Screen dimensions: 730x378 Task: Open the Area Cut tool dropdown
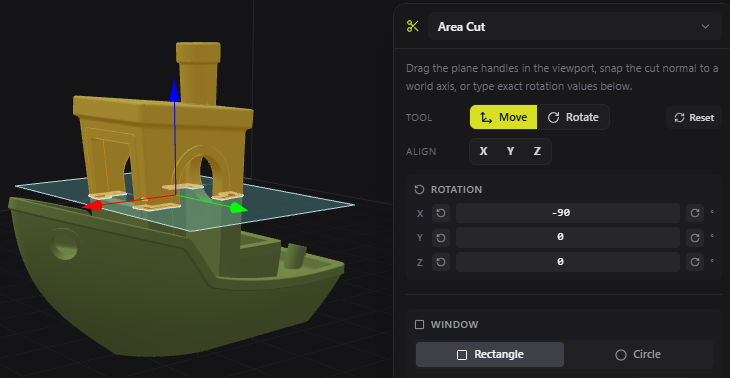pos(575,27)
